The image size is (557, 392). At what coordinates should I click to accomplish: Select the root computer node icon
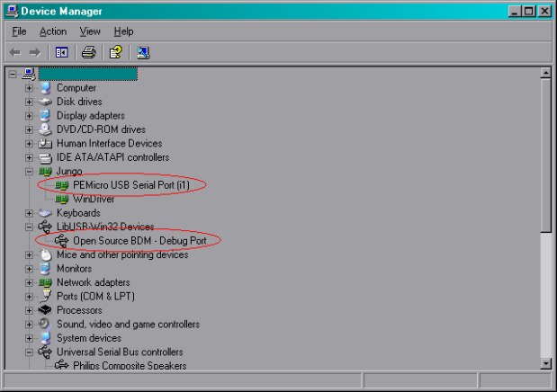point(29,74)
